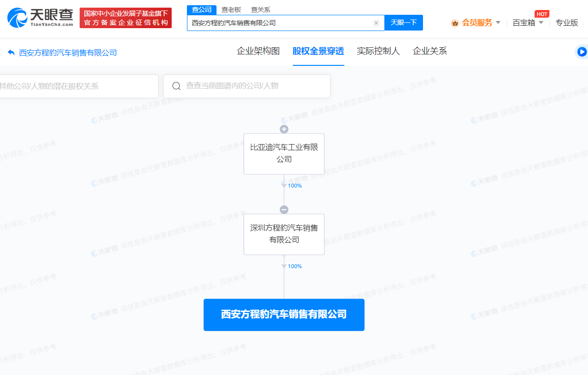
Task: Focus the potential equity relationship search field
Action: point(79,86)
